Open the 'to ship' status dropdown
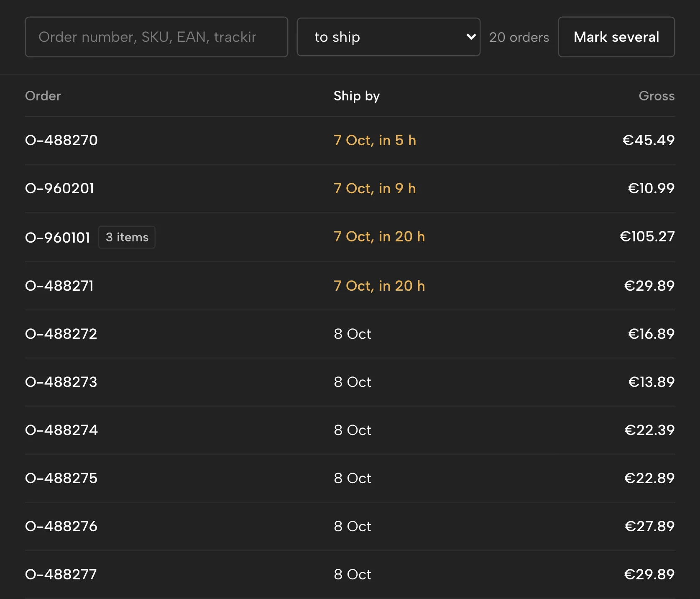 click(388, 37)
